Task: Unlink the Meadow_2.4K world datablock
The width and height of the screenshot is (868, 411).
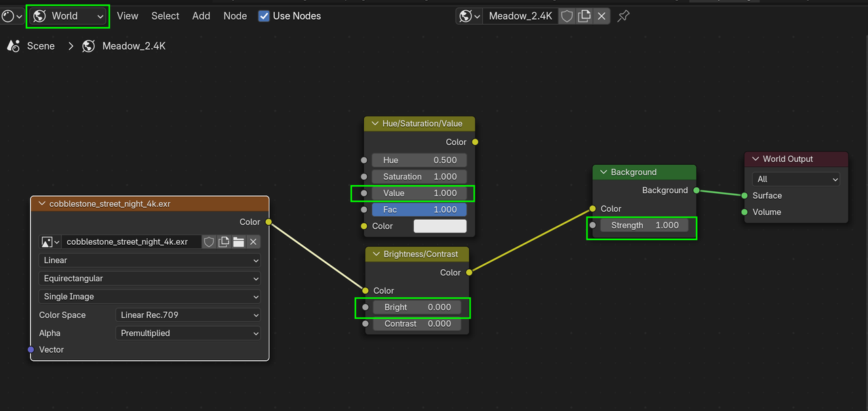Action: coord(601,16)
